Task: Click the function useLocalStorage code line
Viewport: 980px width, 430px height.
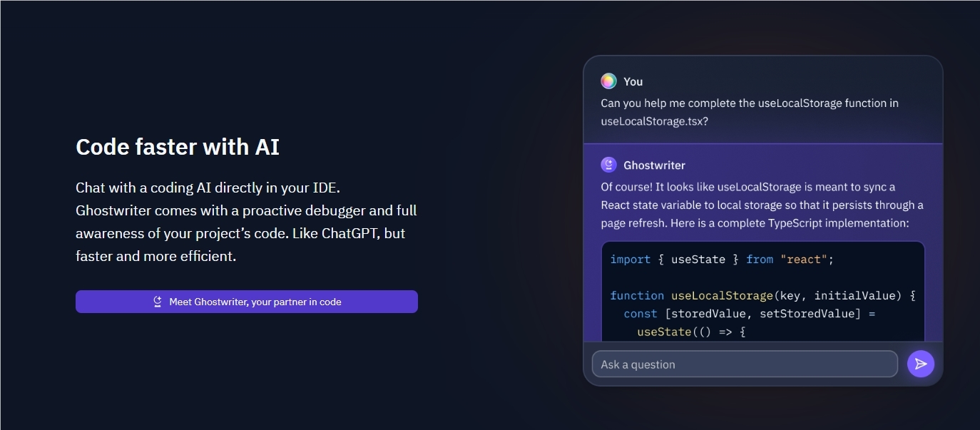Action: (x=762, y=295)
